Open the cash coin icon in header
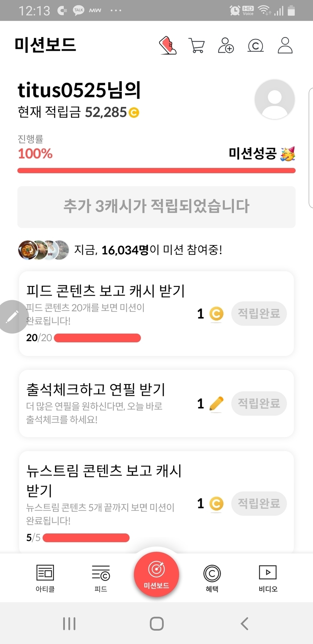Screen dimensions: 313x644 [255, 46]
